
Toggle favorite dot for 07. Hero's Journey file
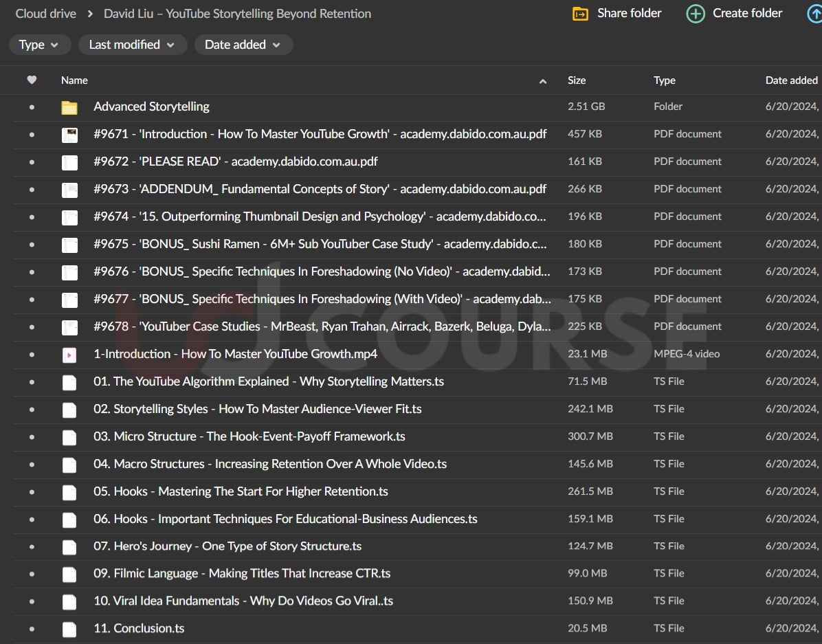click(32, 547)
